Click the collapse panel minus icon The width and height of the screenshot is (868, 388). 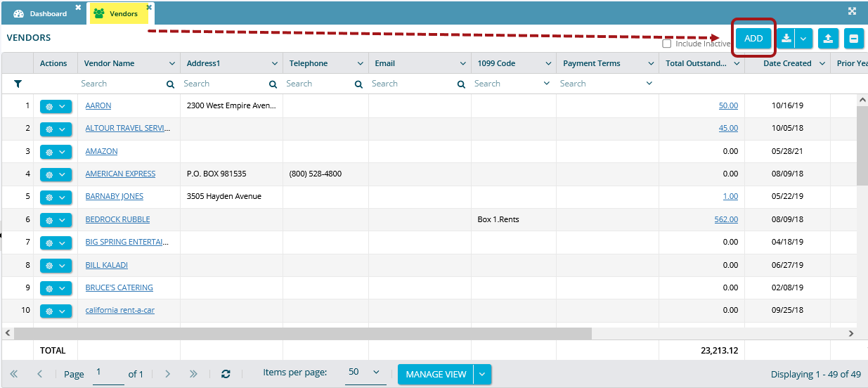(x=854, y=39)
